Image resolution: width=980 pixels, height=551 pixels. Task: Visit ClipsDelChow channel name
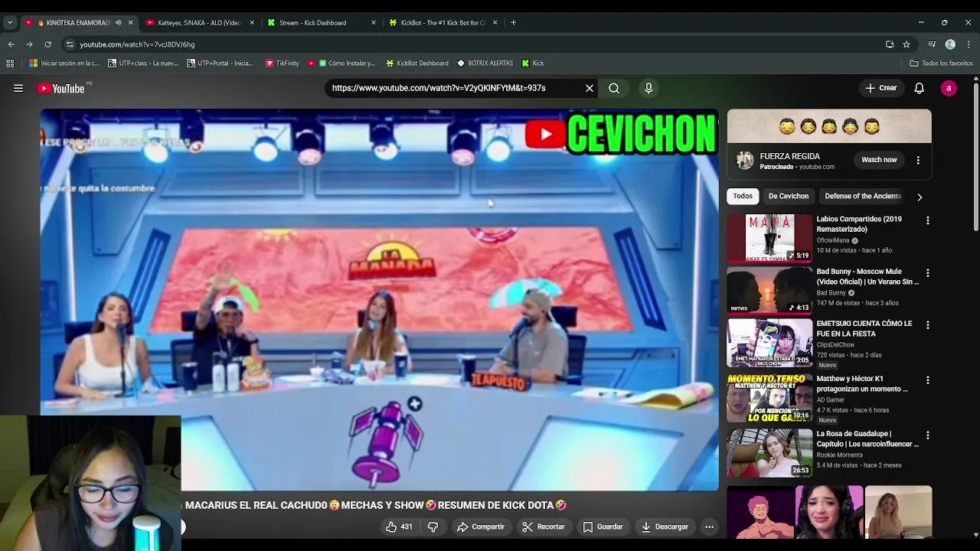coord(835,344)
